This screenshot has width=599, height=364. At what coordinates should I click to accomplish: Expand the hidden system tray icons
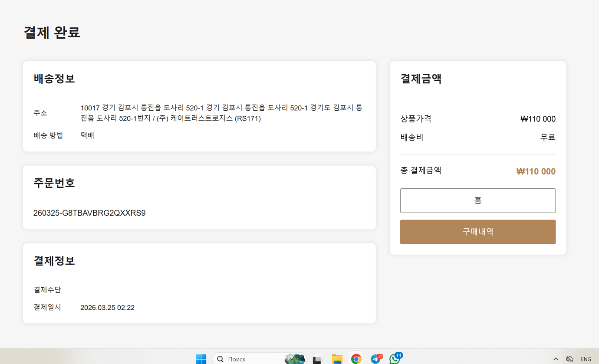(x=556, y=358)
